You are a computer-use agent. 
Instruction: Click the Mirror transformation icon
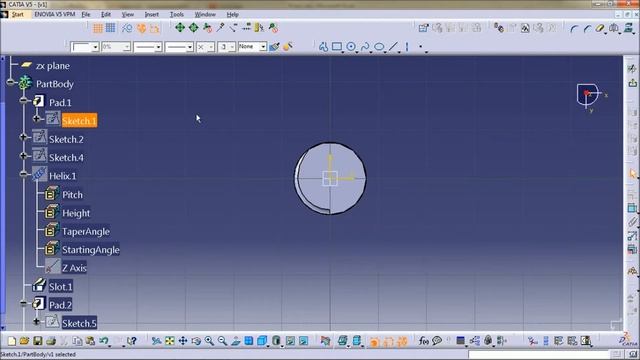(x=613, y=28)
